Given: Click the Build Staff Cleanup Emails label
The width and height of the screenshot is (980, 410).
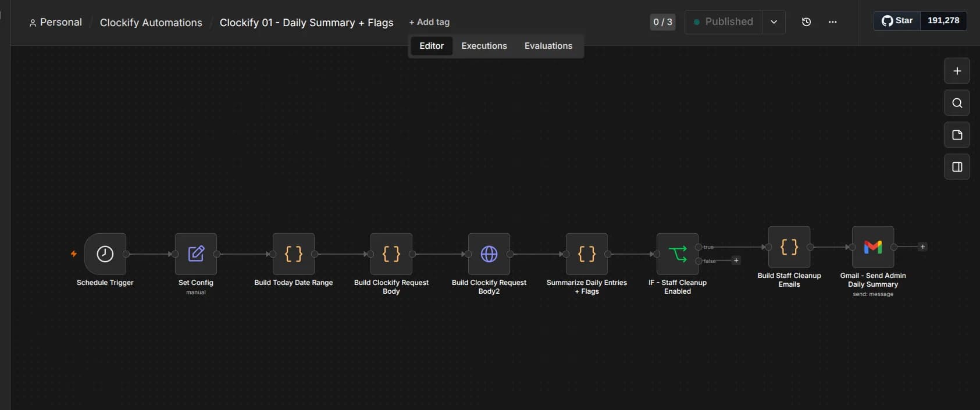Looking at the screenshot, I should [x=789, y=280].
